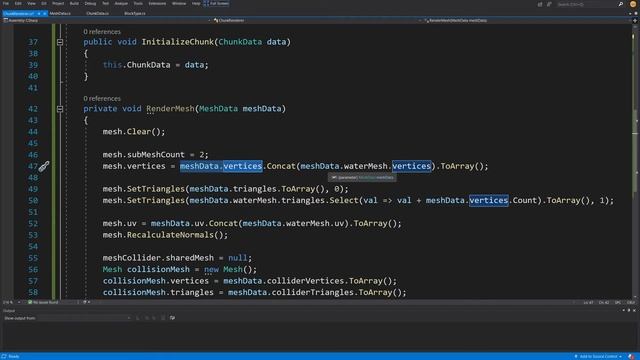Toggle word wrap icon in Output panel
This screenshot has width=640, height=360.
coord(172,318)
